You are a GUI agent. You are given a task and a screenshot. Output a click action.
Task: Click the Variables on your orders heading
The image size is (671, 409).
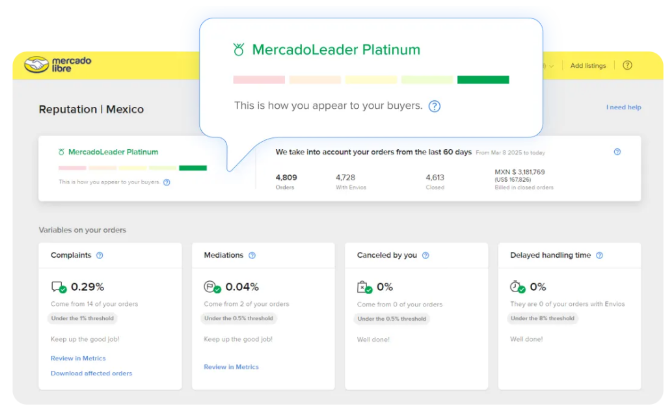pos(83,230)
